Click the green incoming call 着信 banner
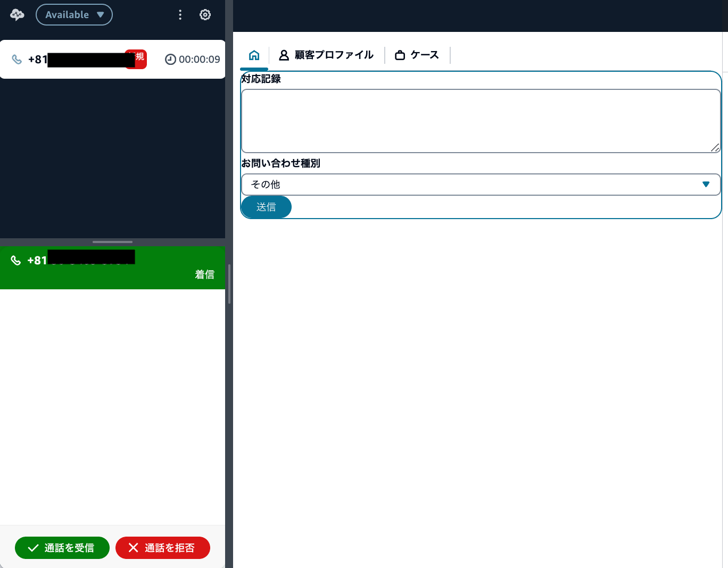The width and height of the screenshot is (728, 568). tap(112, 268)
